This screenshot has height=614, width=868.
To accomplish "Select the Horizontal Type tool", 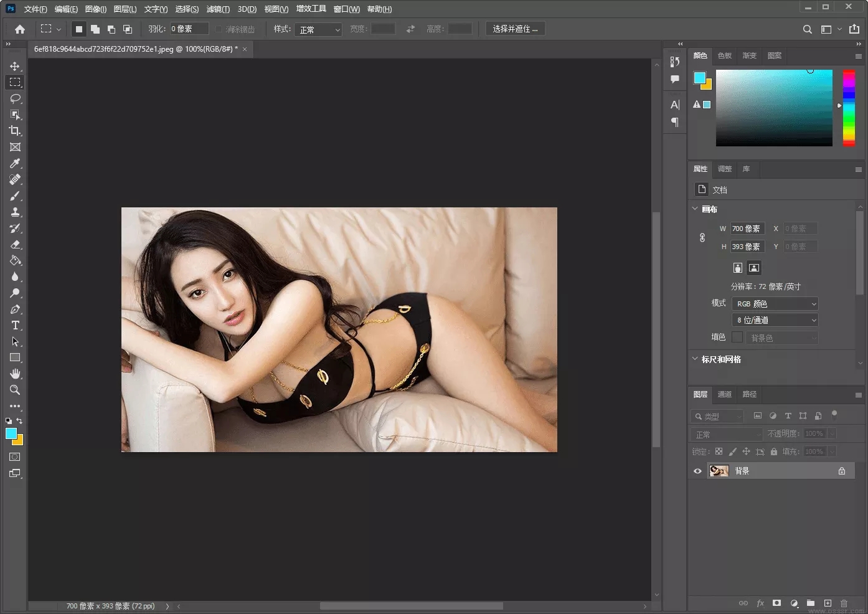I will point(15,325).
